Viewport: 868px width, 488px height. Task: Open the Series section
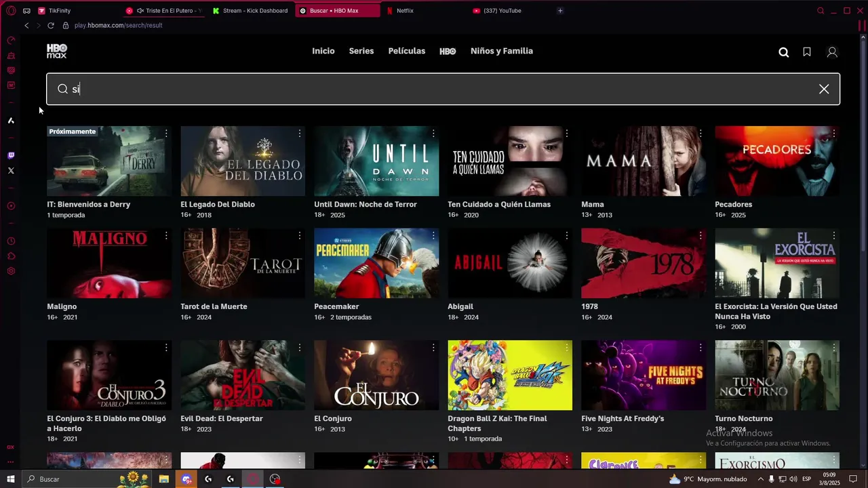click(361, 52)
